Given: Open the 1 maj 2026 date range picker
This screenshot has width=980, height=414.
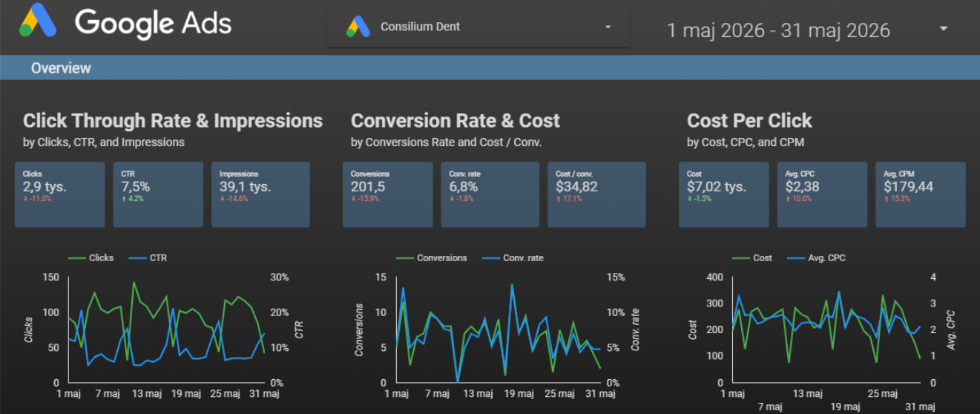Looking at the screenshot, I should coord(778,30).
